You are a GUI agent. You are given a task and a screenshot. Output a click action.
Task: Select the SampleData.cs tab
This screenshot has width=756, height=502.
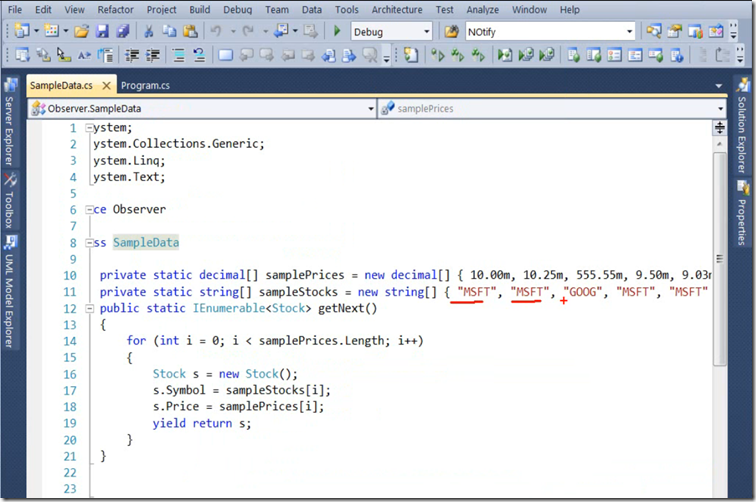click(x=61, y=86)
